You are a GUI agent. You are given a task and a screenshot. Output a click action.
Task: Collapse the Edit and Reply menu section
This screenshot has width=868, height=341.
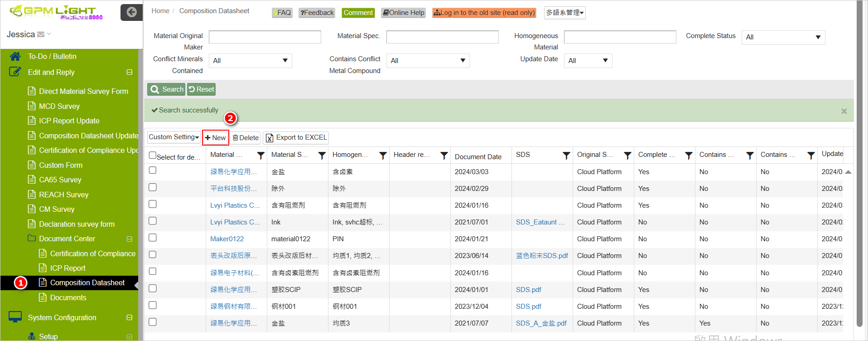[x=130, y=72]
